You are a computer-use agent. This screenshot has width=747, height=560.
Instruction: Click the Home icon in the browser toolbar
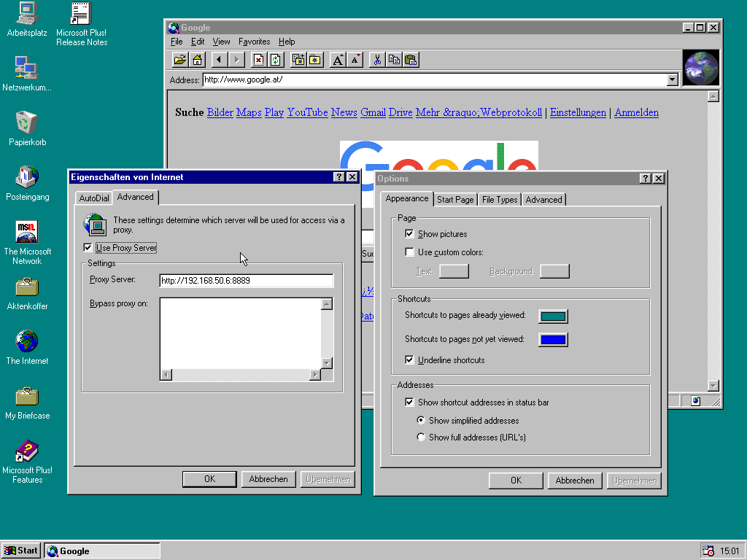[197, 59]
